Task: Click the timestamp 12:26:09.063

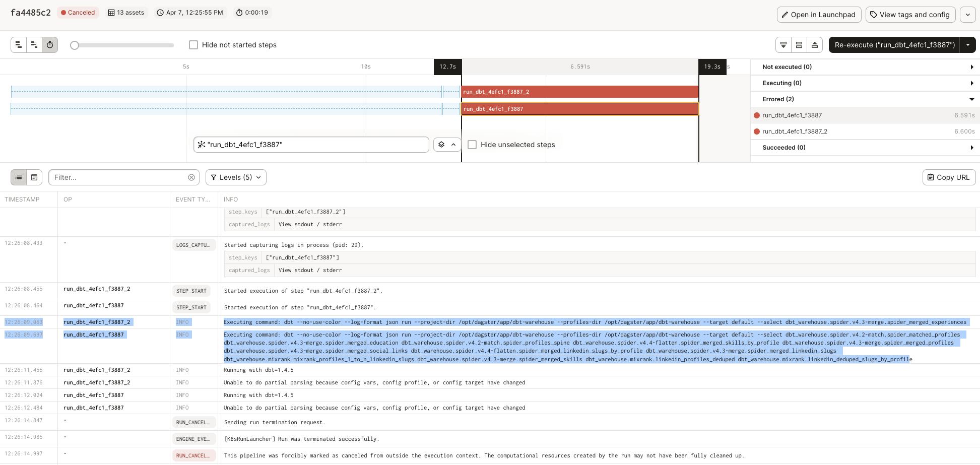Action: point(24,322)
